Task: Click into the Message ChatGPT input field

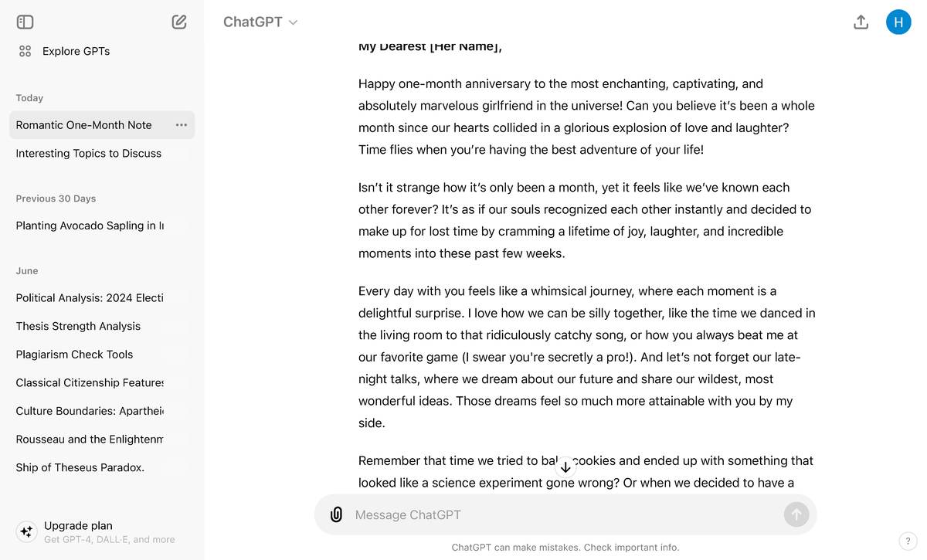Action: point(564,514)
